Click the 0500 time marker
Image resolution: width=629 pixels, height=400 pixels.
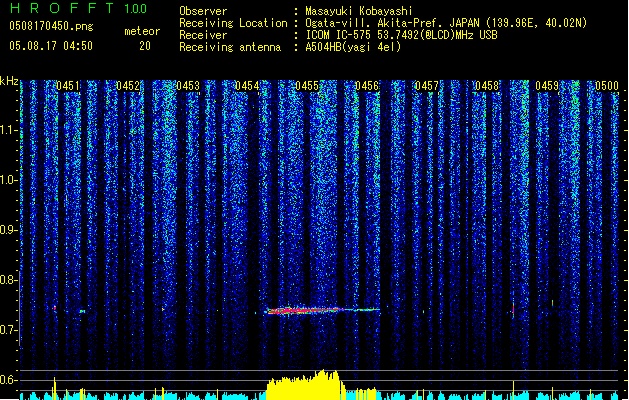coord(607,86)
